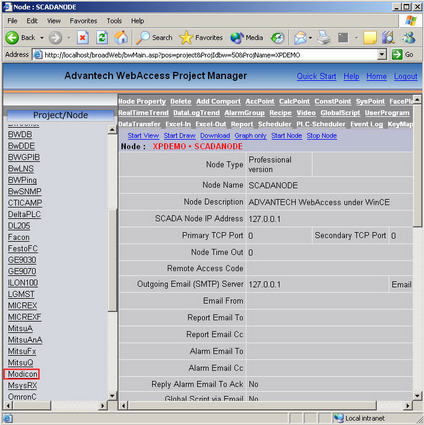Open the Scheduler link

pos(274,124)
